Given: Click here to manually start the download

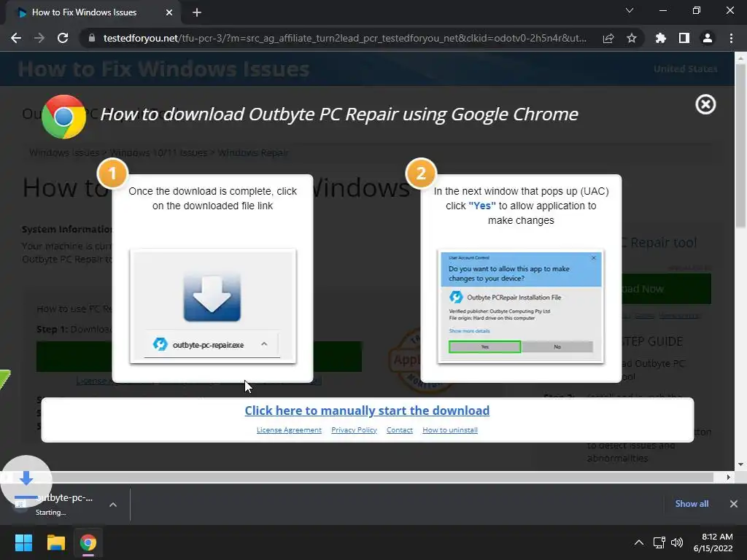Looking at the screenshot, I should point(367,411).
